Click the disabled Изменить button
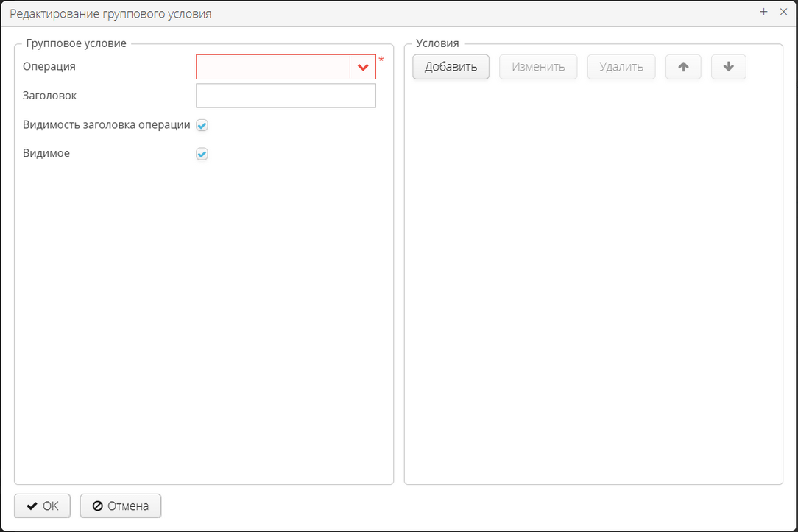This screenshot has width=798, height=532. coord(538,66)
